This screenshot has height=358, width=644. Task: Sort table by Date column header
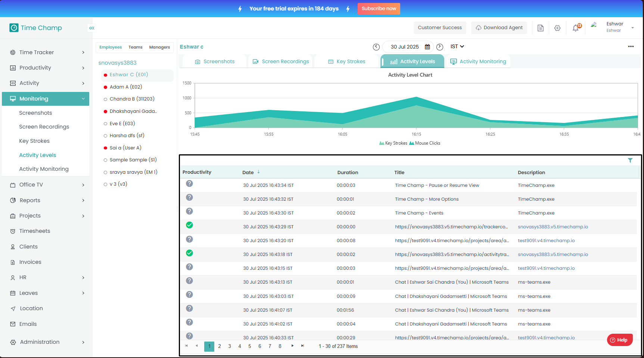248,172
